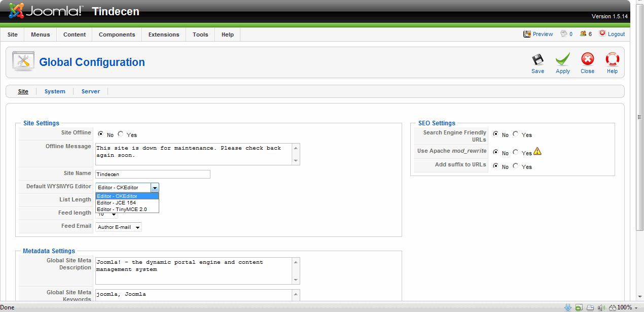The image size is (644, 312).
Task: Click the Site Name field containing Tindecen
Action: pyautogui.click(x=153, y=174)
